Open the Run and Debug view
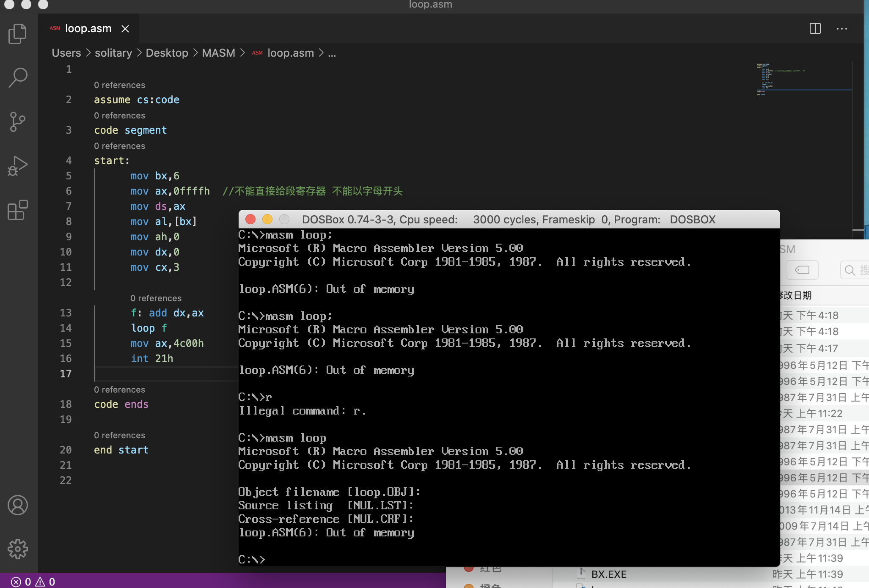This screenshot has width=869, height=588. tap(17, 166)
